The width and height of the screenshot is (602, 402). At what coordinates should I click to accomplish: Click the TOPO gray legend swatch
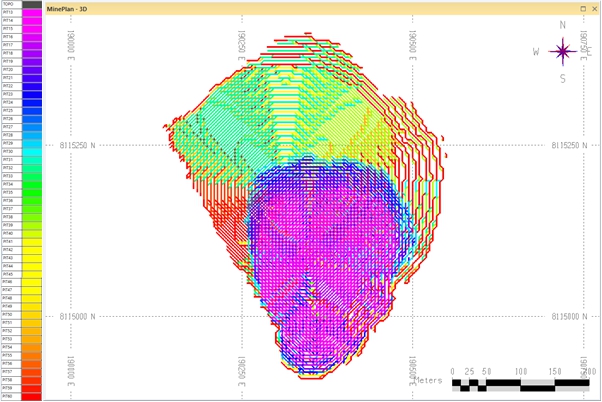32,5
